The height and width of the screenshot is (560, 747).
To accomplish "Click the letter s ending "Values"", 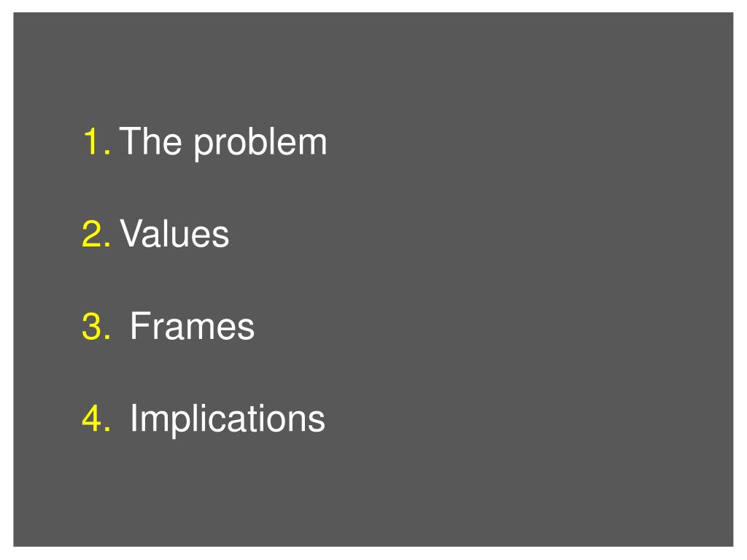I will click(x=221, y=237).
